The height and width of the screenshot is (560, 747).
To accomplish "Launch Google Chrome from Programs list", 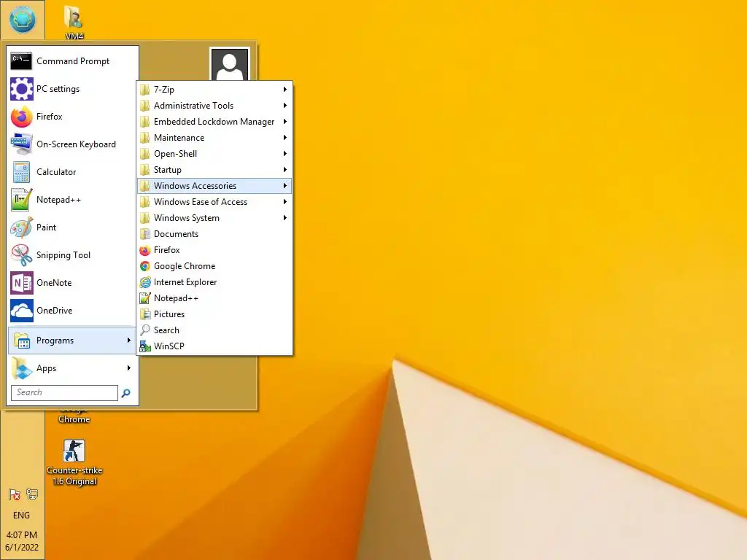I will coord(214,266).
